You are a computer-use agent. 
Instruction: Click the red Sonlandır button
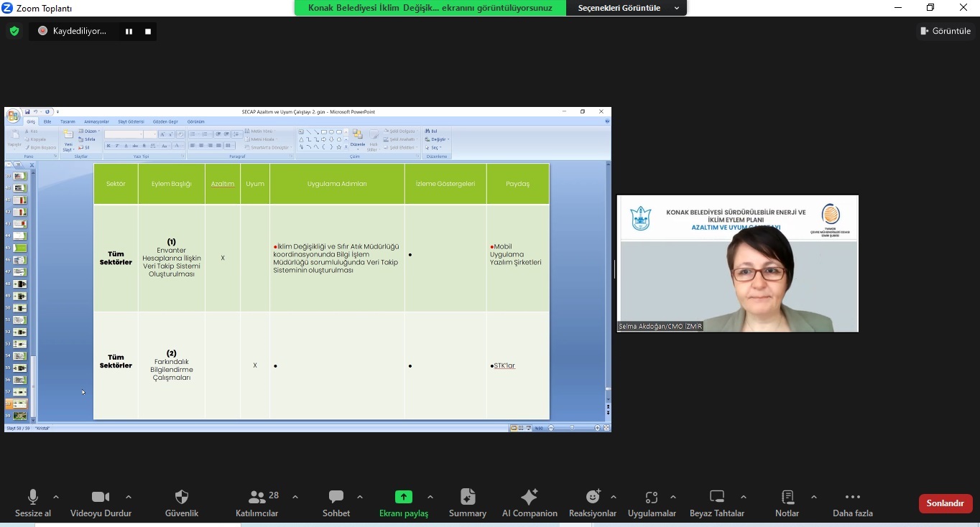point(945,503)
